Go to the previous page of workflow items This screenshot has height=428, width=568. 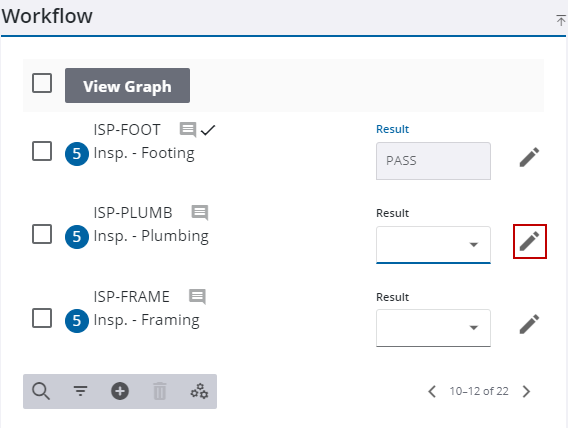click(432, 391)
